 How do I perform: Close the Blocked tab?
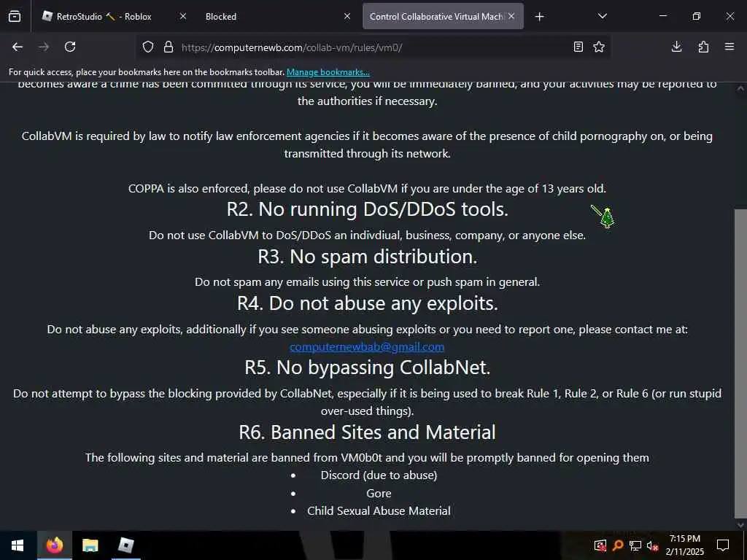[347, 16]
